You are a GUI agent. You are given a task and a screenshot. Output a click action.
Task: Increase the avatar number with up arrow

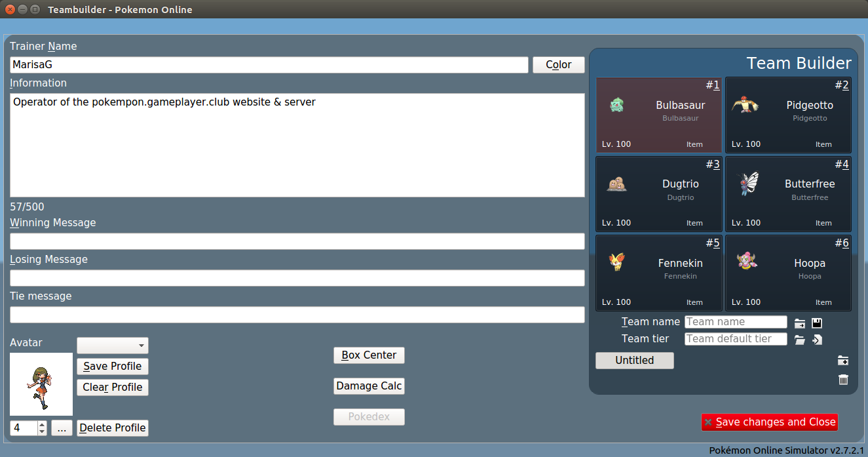[42, 424]
